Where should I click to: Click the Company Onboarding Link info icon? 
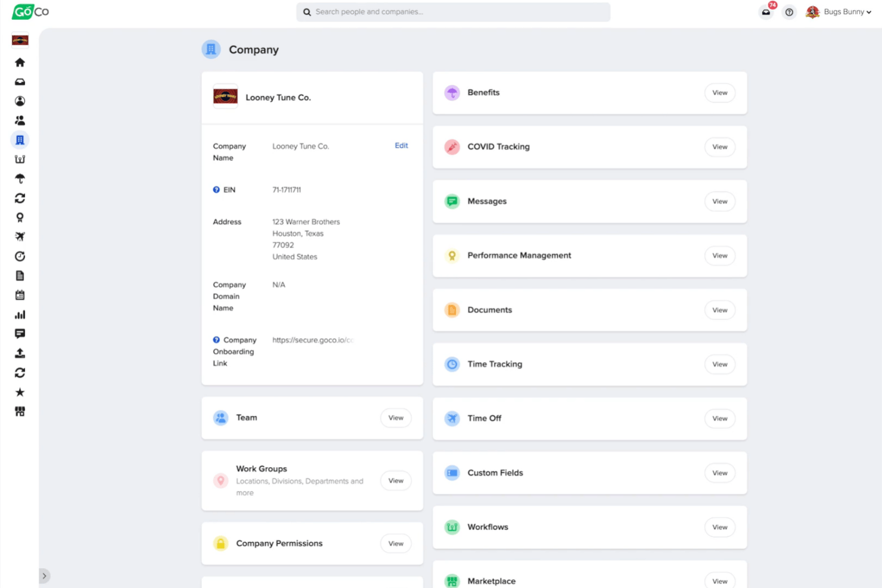pos(216,340)
